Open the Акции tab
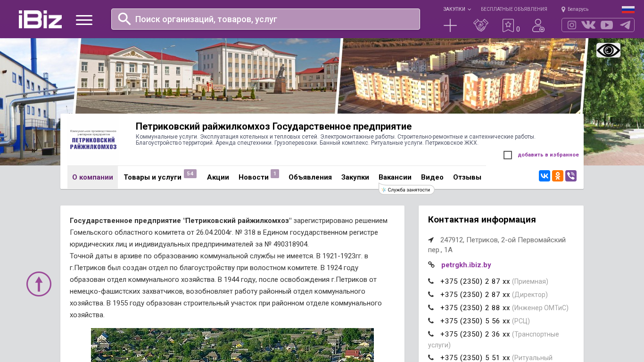 point(218,177)
